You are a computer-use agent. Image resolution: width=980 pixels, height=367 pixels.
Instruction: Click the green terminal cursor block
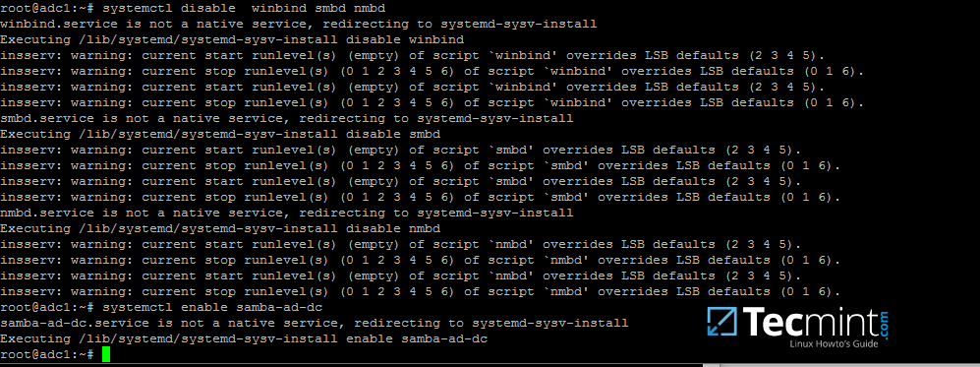(106, 354)
